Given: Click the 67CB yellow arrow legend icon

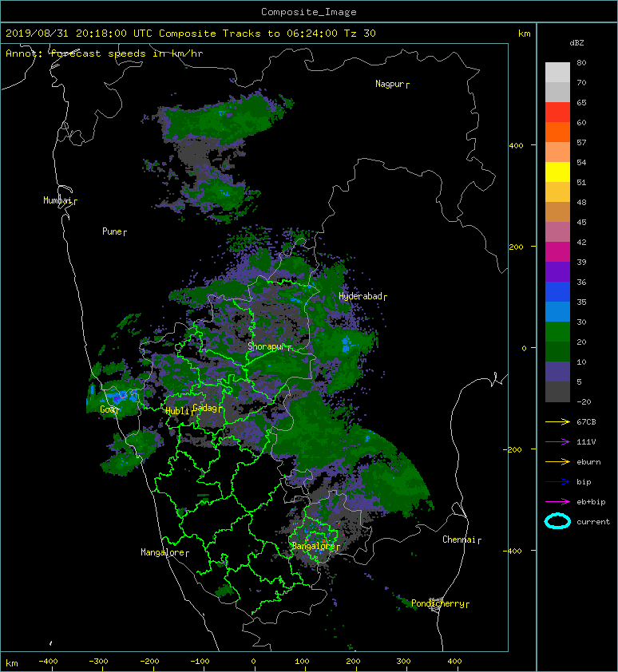Looking at the screenshot, I should (557, 421).
